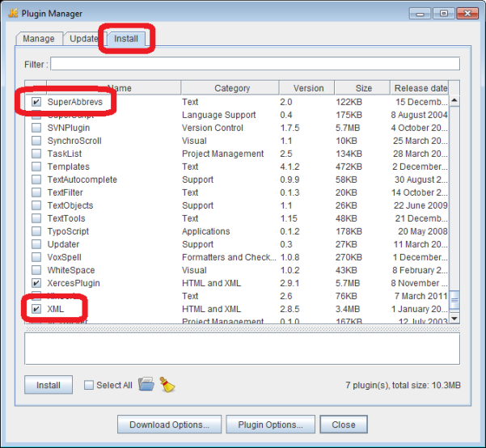Select the SVNPlugin row name

(69, 128)
